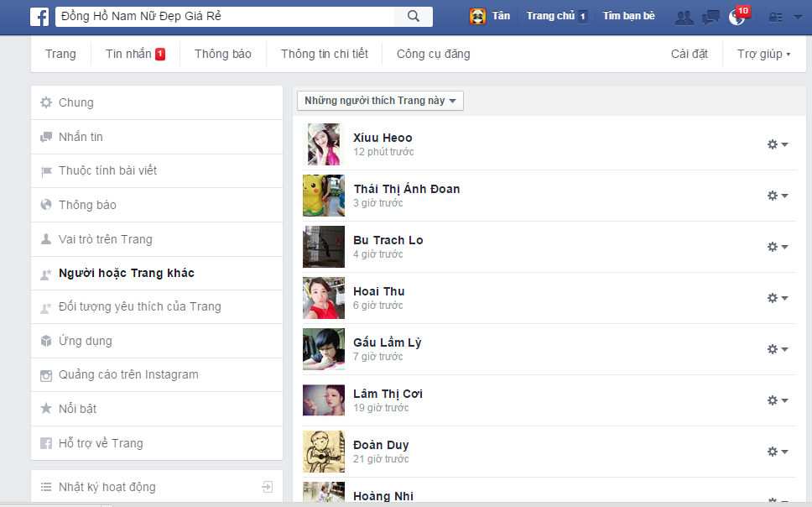This screenshot has width=812, height=507.
Task: Open the friend requests icon
Action: click(684, 18)
